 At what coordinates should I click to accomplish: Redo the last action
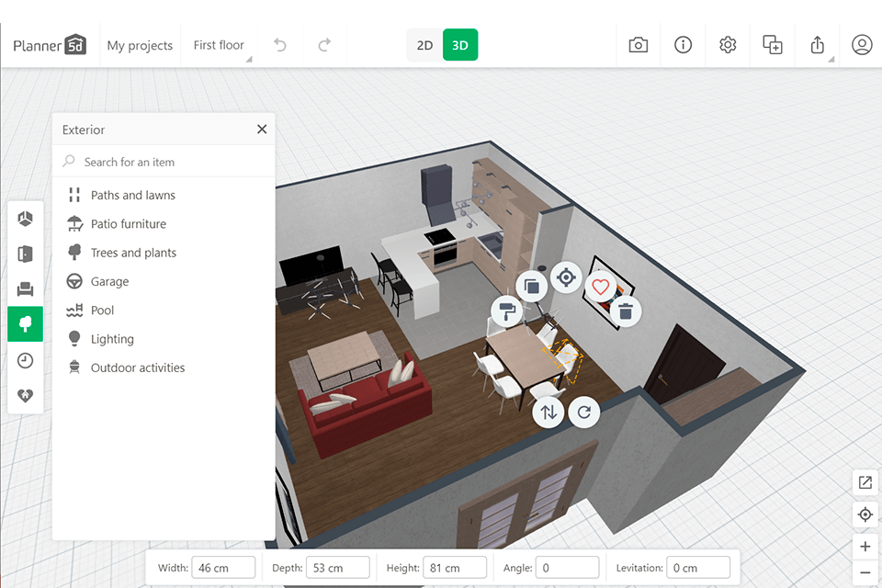coord(324,45)
